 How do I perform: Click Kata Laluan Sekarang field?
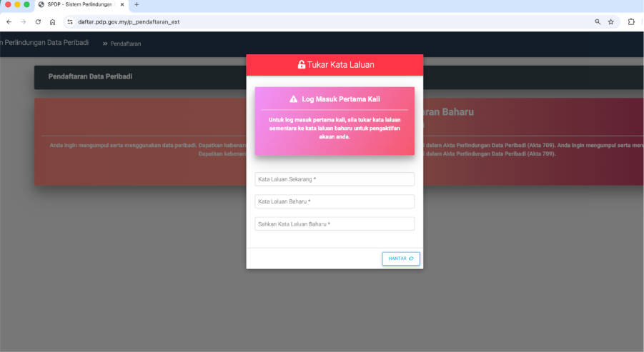tap(335, 179)
